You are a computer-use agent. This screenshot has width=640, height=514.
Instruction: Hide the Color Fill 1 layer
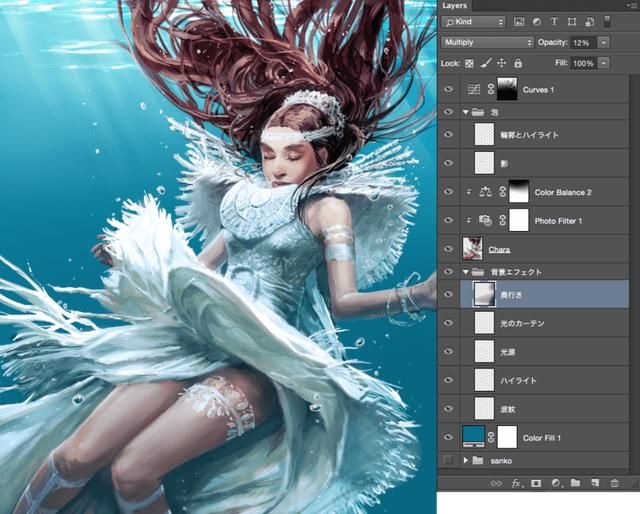pyautogui.click(x=449, y=437)
